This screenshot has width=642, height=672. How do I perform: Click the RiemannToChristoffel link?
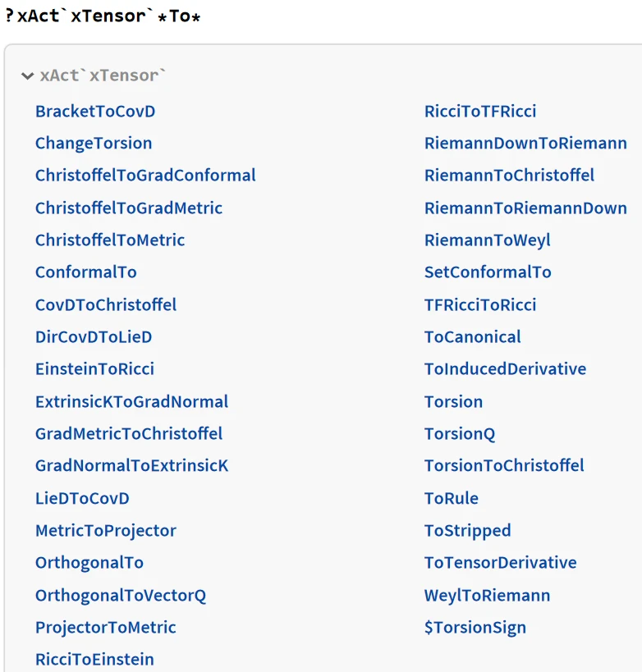[509, 176]
